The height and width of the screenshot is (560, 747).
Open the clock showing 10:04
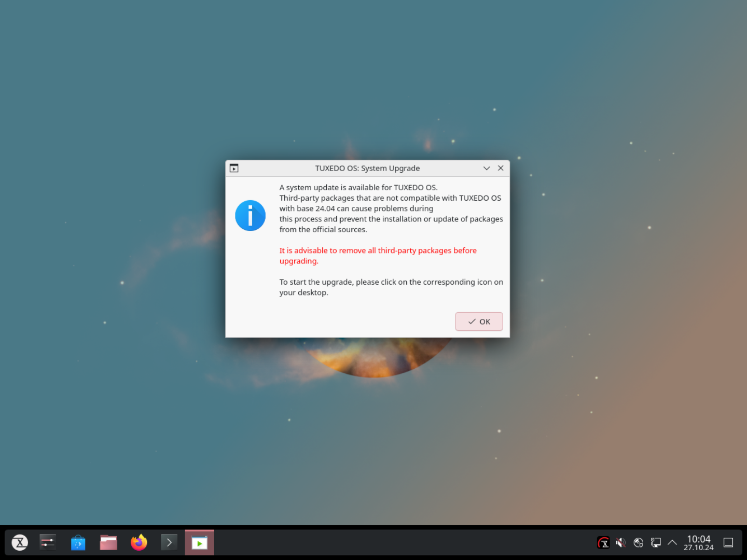pyautogui.click(x=698, y=542)
